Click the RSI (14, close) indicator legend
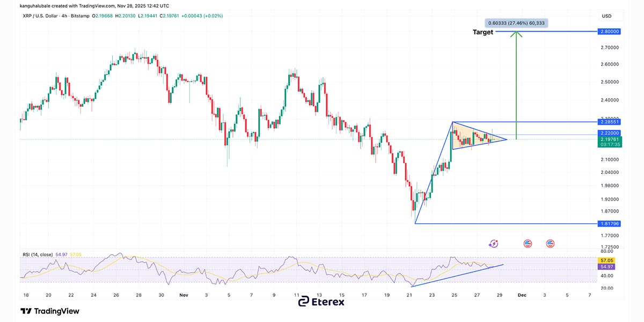 pos(37,254)
